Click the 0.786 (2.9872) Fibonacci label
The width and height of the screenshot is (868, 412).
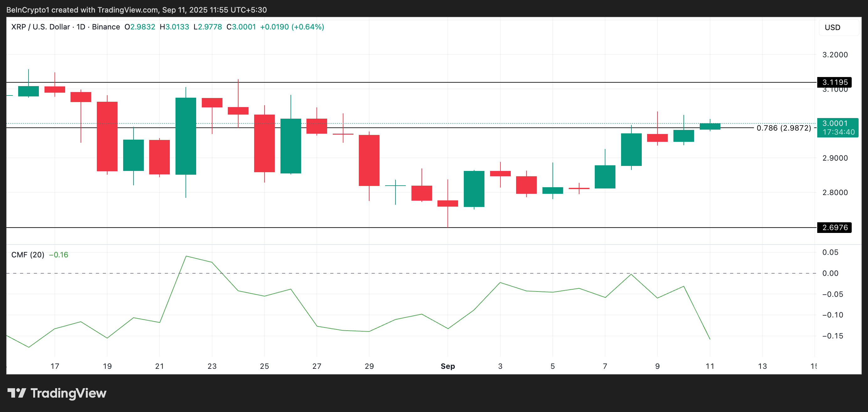pos(783,128)
